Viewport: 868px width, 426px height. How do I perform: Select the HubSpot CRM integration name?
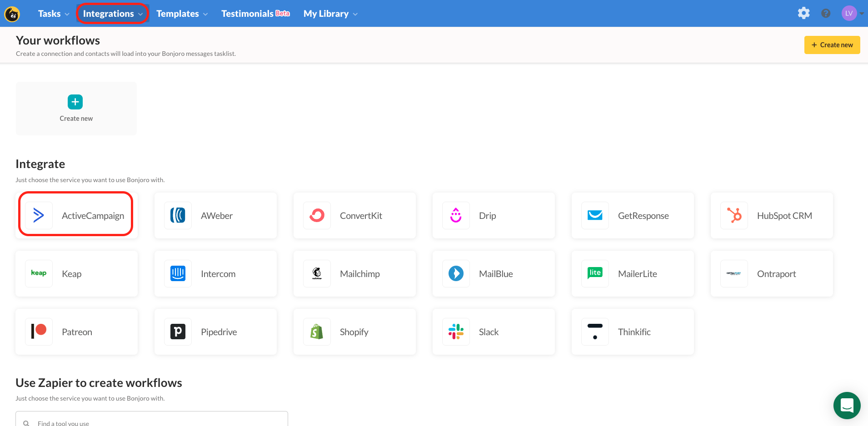(784, 216)
